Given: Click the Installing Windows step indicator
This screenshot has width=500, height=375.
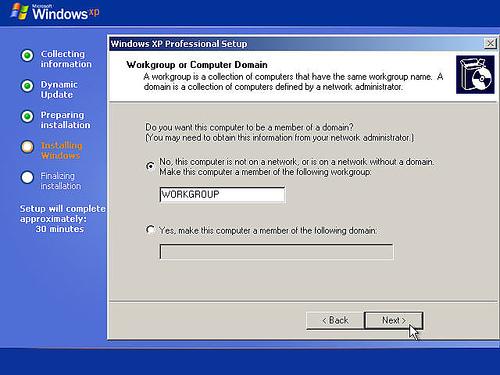Looking at the screenshot, I should coord(27,147).
